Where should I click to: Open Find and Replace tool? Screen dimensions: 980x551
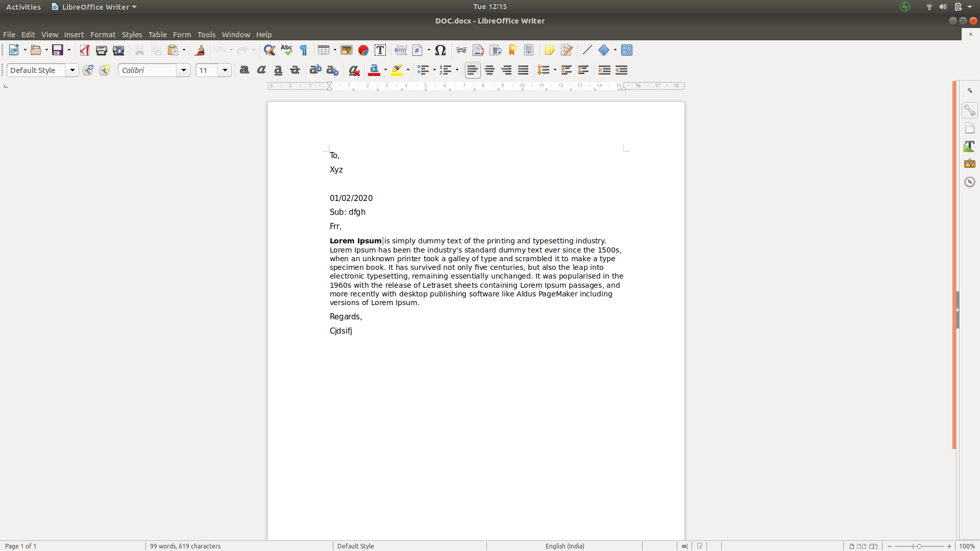coord(269,50)
